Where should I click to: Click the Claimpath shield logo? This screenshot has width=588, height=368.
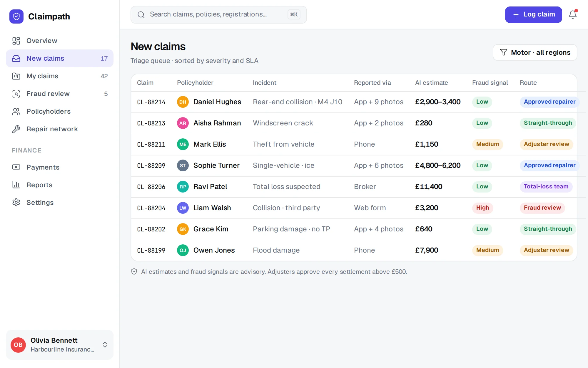tap(16, 16)
